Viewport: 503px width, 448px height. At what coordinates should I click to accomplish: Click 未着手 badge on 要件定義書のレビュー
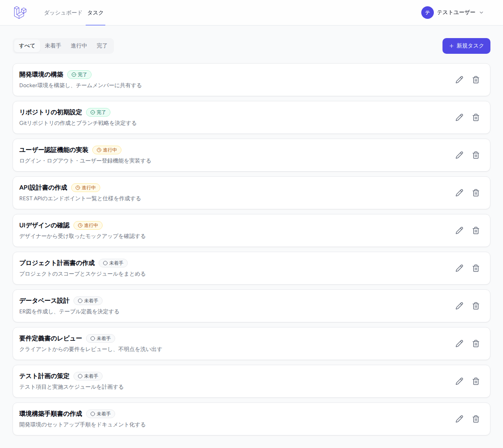coord(101,338)
